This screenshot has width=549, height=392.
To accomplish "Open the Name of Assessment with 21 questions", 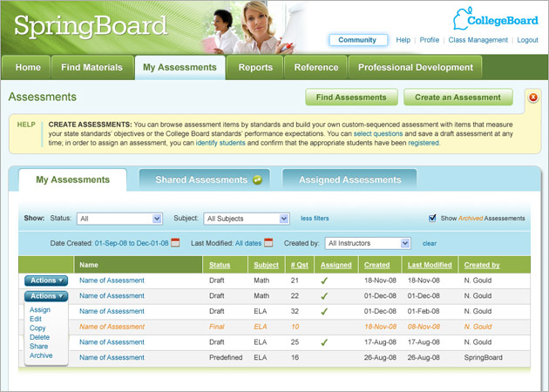I will 112,280.
